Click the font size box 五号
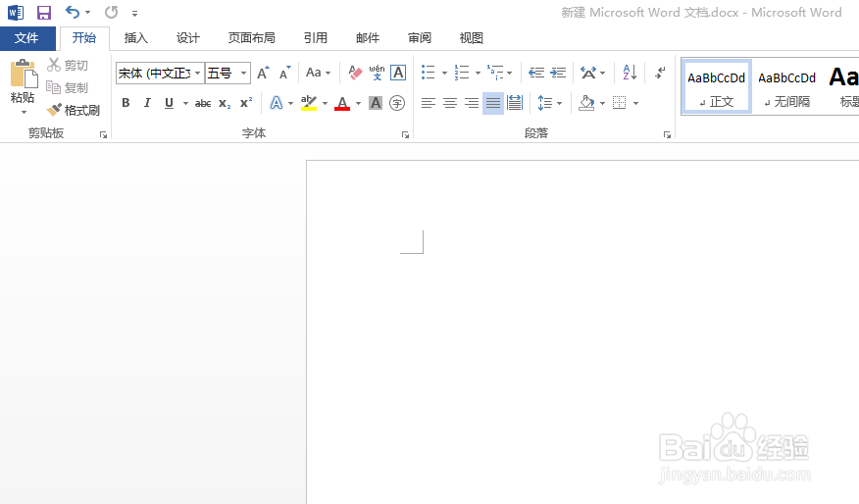 click(222, 73)
